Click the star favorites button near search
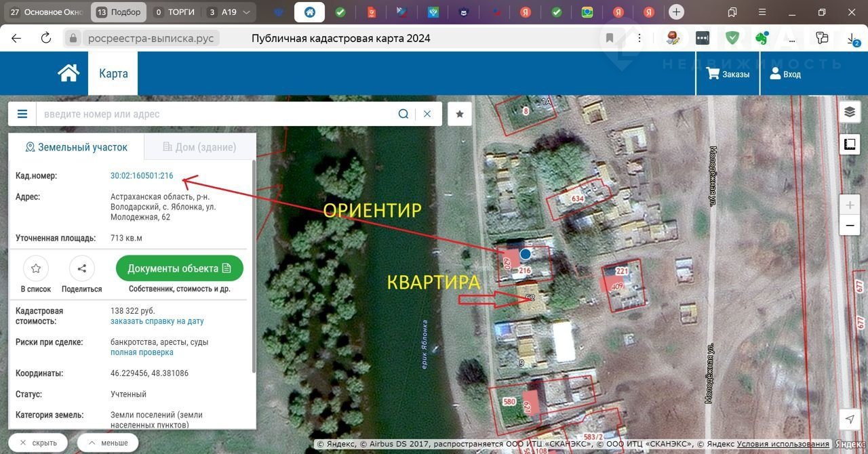868x454 pixels. coord(460,114)
